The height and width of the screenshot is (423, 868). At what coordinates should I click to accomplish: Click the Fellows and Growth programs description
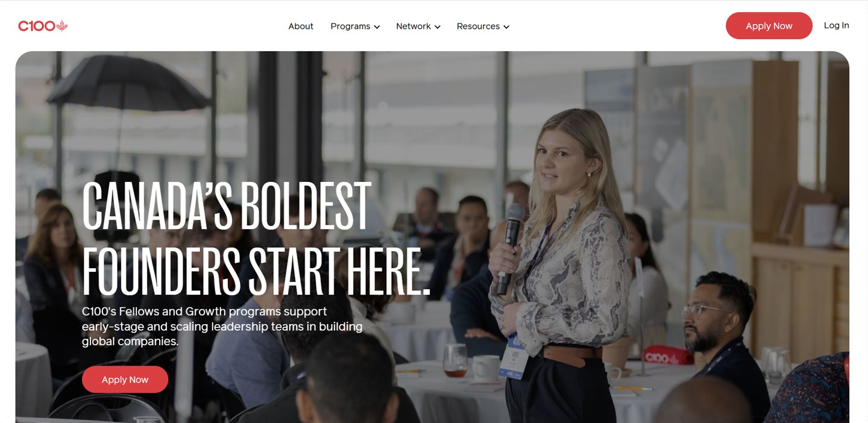pos(222,327)
